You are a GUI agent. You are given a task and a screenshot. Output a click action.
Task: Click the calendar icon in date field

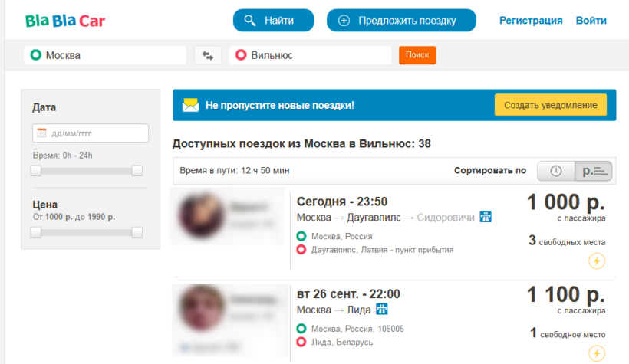pos(42,133)
